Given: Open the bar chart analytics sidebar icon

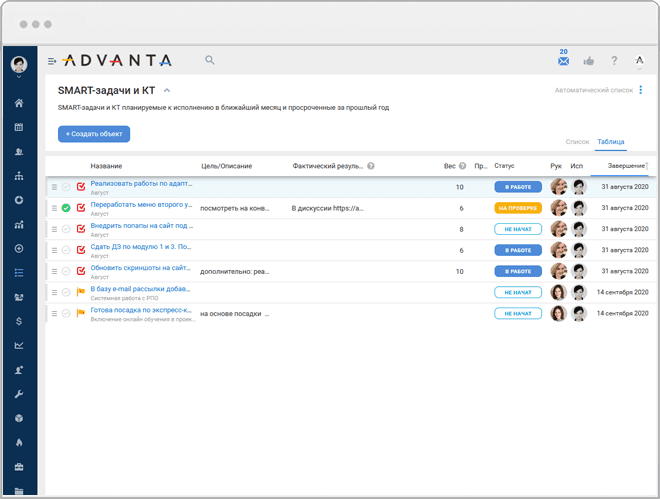Looking at the screenshot, I should [19, 224].
